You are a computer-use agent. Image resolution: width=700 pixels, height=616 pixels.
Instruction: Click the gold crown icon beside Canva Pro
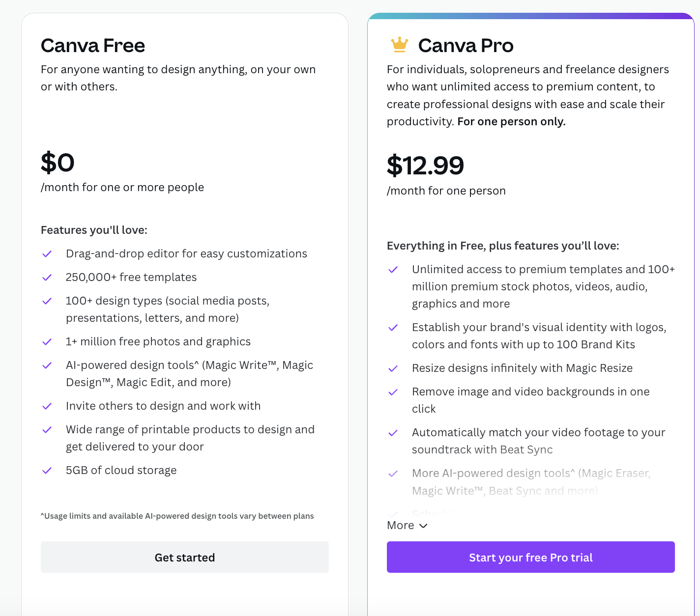[399, 45]
